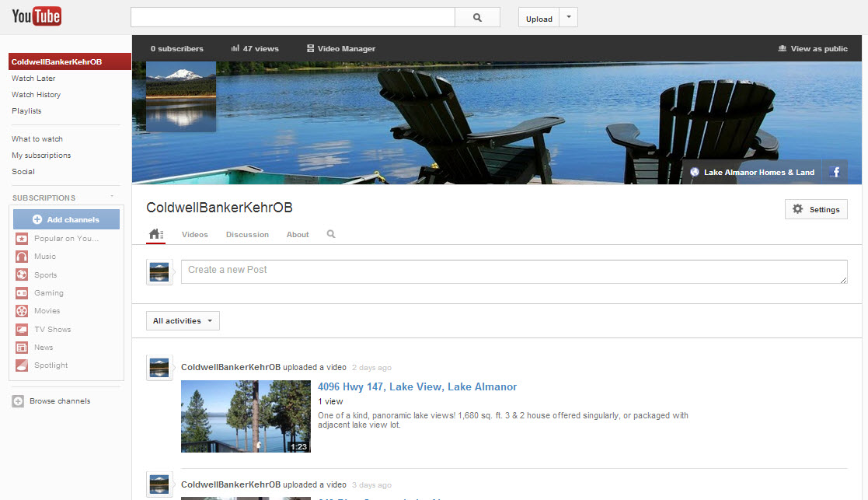Click the Sports ball icon
Image resolution: width=868 pixels, height=500 pixels.
tap(22, 274)
